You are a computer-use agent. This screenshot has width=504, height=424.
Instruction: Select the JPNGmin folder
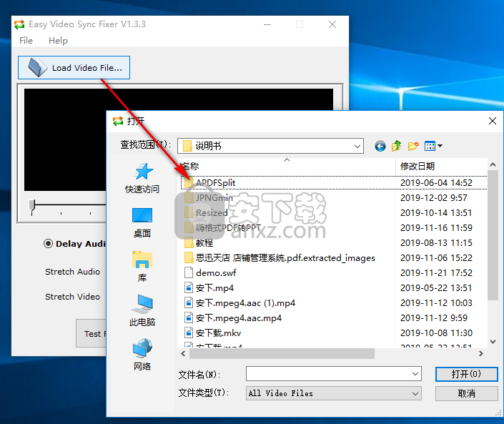click(x=214, y=197)
